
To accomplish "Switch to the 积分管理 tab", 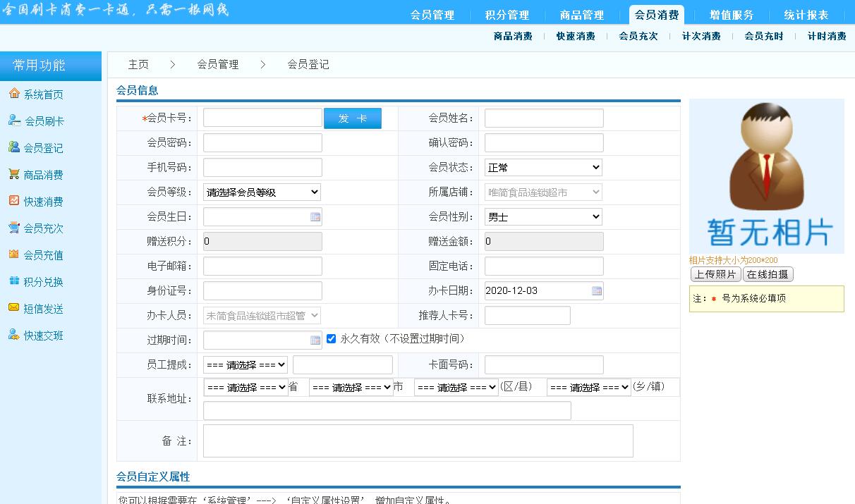I will pos(507,15).
